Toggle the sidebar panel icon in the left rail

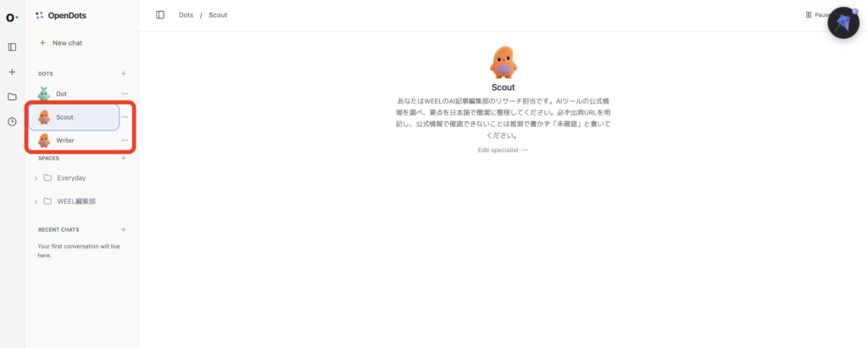(x=12, y=47)
